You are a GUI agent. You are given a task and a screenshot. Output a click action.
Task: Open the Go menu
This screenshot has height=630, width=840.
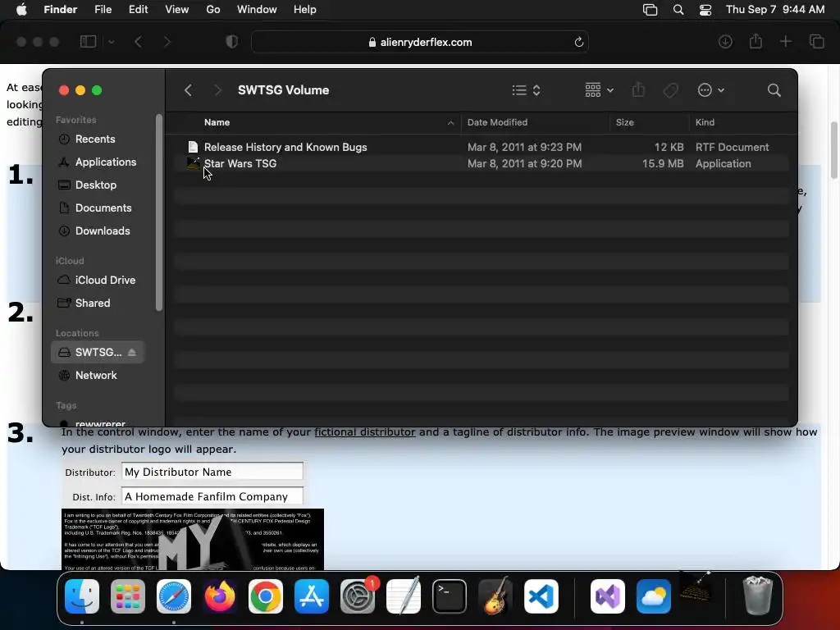point(213,10)
